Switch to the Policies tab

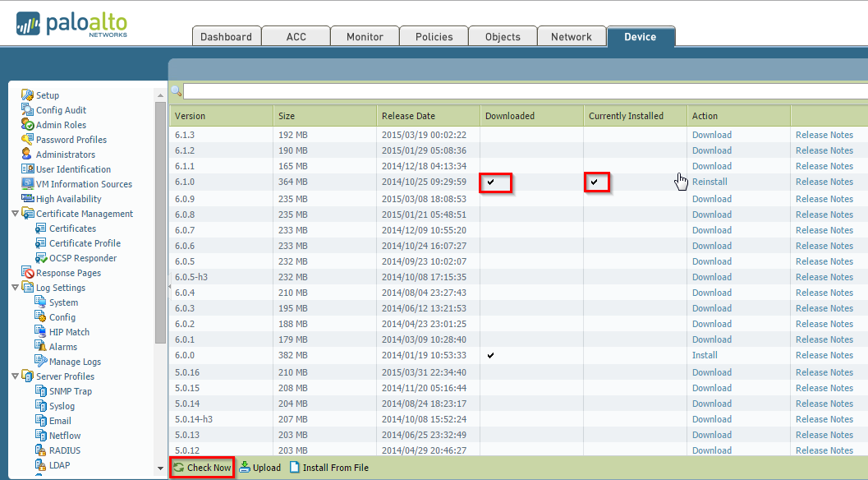434,37
